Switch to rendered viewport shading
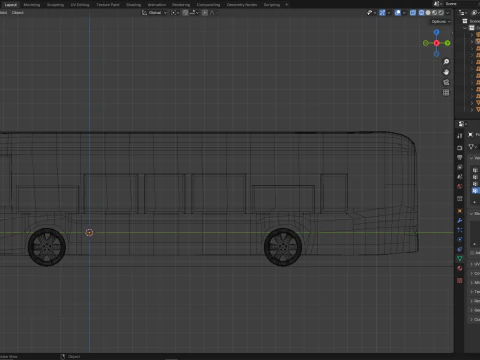This screenshot has height=360, width=480. click(441, 13)
